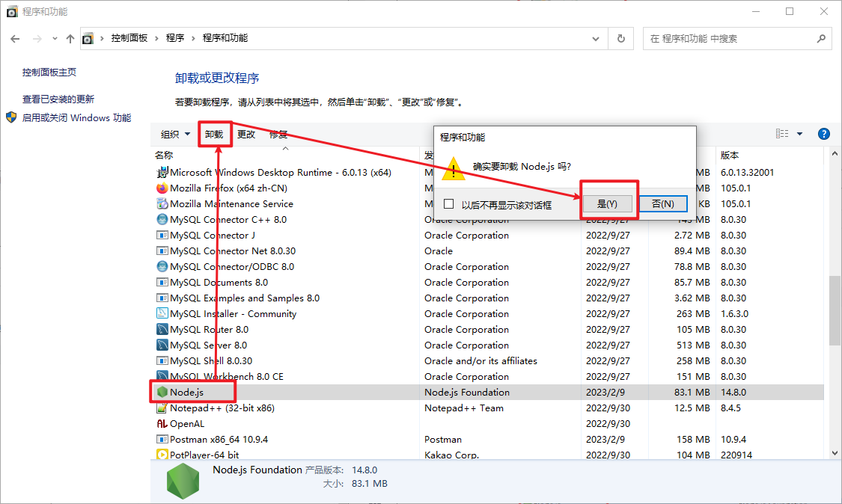The width and height of the screenshot is (842, 504).
Task: Open 控制面板主页 link
Action: (x=49, y=72)
